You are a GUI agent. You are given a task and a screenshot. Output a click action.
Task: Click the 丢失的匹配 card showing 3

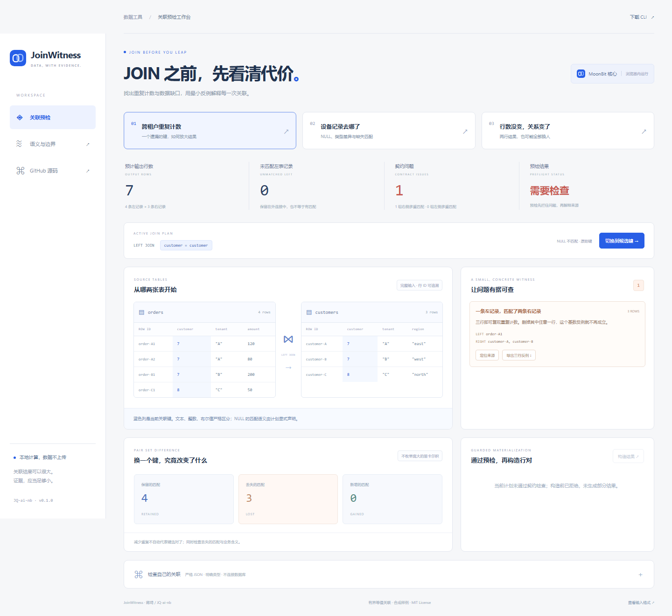click(x=288, y=499)
